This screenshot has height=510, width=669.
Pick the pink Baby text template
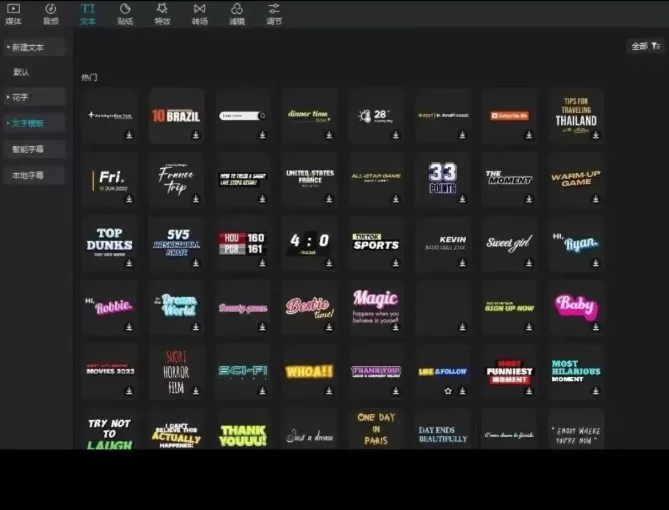point(576,306)
